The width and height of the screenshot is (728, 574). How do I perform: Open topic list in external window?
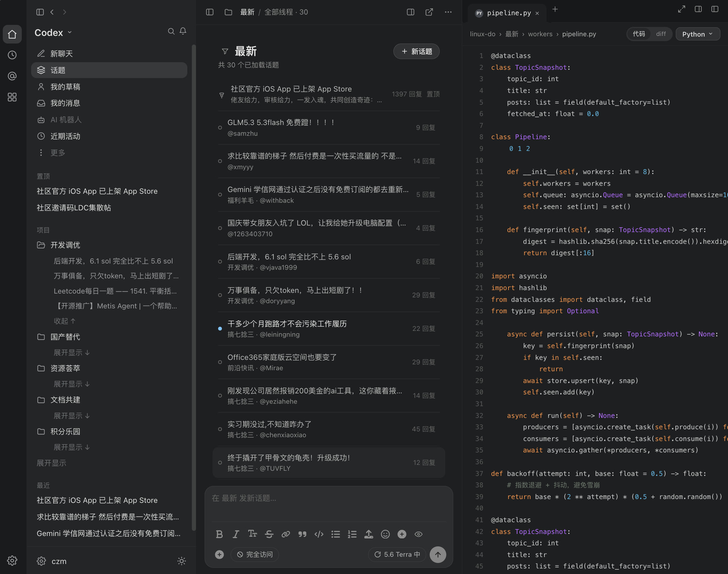(429, 12)
